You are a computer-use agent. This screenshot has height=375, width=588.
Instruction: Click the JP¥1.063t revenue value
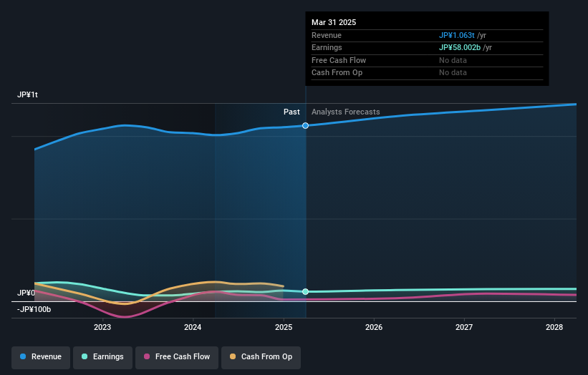(456, 35)
